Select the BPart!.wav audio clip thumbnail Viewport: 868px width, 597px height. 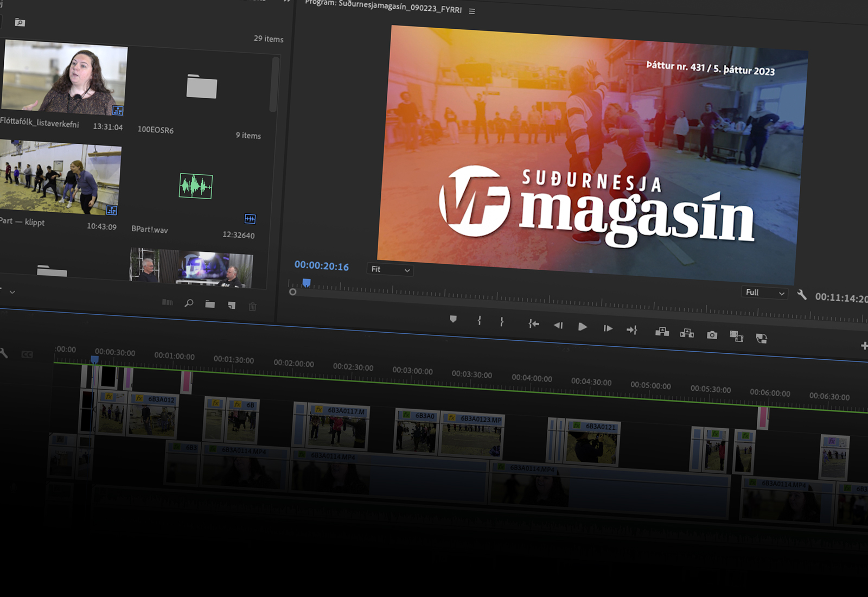tap(196, 186)
